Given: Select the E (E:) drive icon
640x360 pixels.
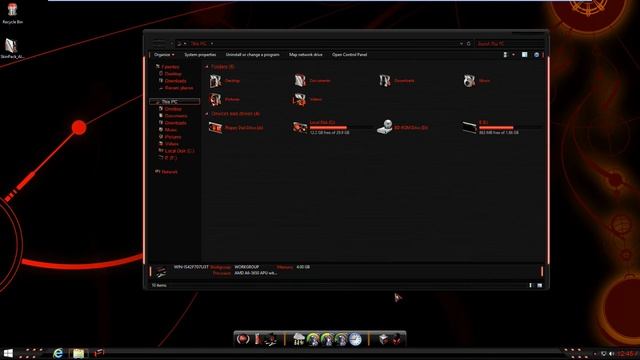Looking at the screenshot, I should point(469,127).
